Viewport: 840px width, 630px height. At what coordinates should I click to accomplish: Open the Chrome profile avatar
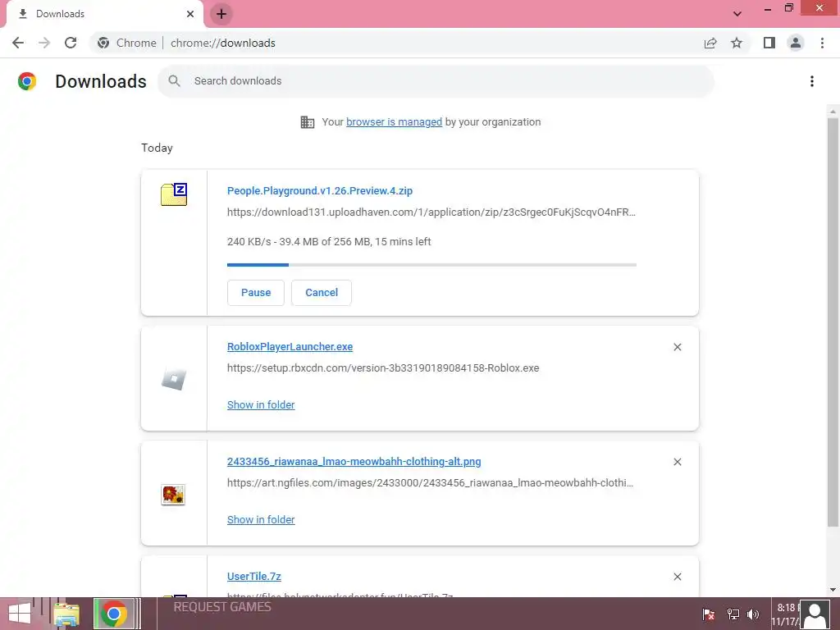(x=796, y=43)
